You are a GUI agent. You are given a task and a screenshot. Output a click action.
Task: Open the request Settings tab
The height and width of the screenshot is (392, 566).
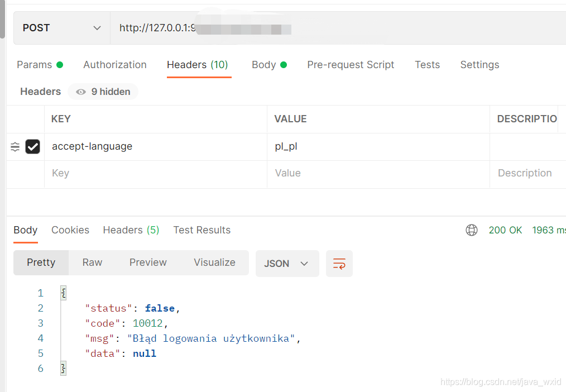479,65
